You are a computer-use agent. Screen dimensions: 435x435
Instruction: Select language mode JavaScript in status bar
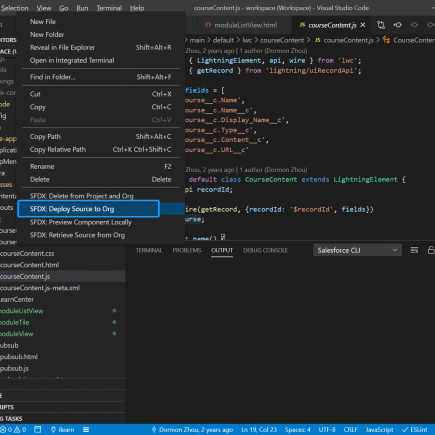click(x=379, y=430)
